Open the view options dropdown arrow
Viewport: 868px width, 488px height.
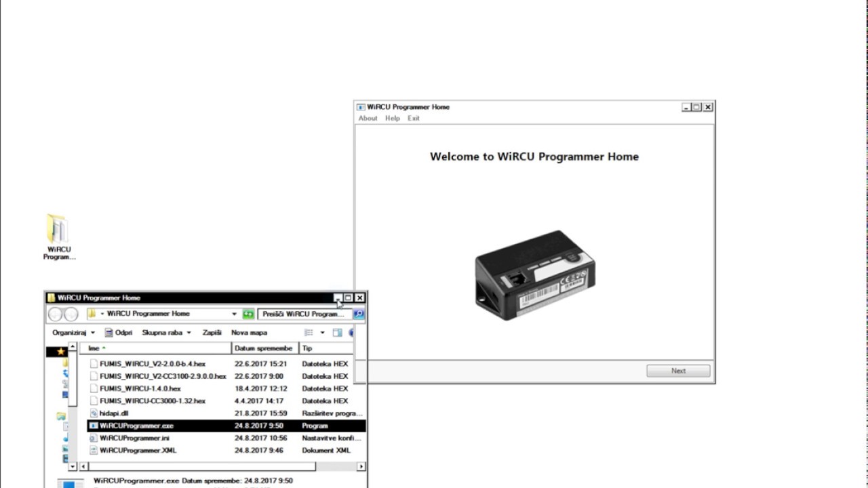coord(322,333)
